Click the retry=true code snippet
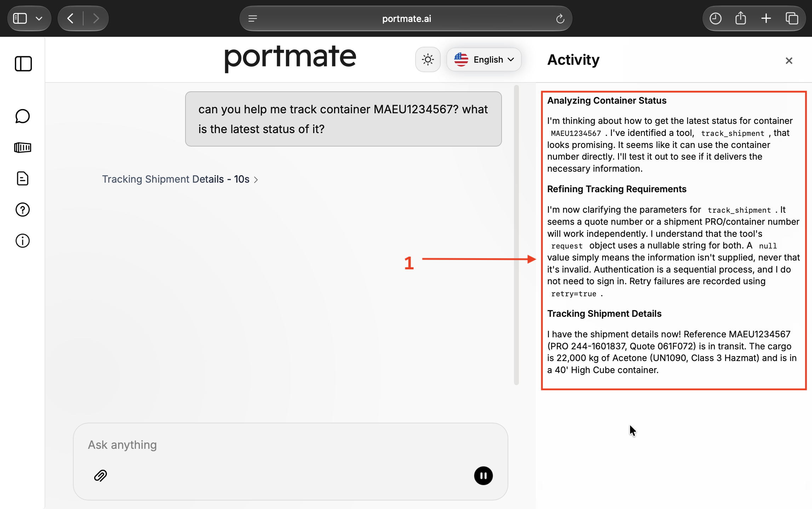The width and height of the screenshot is (812, 509). [573, 294]
